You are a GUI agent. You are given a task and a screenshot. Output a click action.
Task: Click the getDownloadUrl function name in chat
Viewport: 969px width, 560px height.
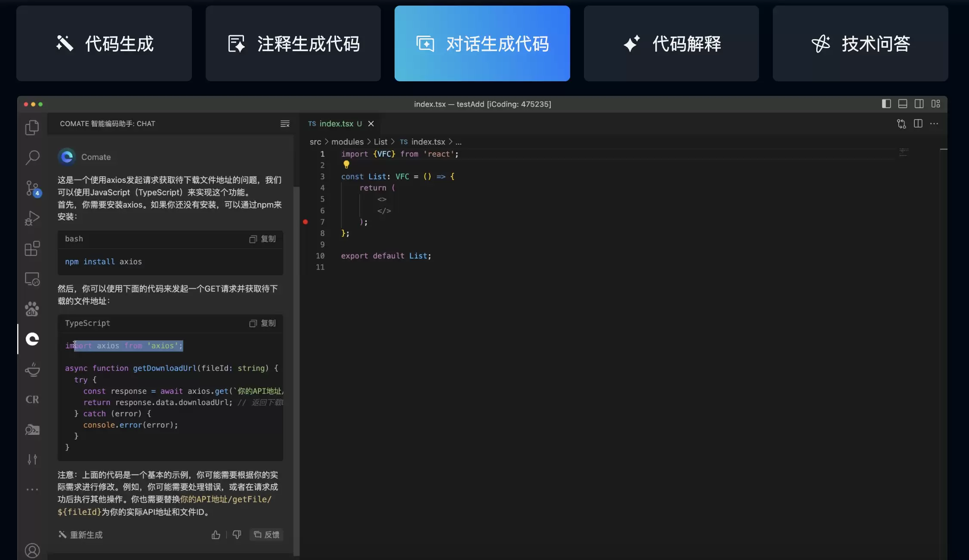pos(164,368)
